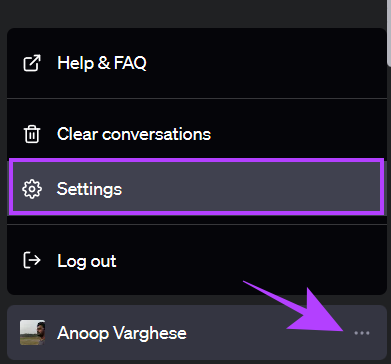Click the 'Log out' text label
Image resolution: width=391 pixels, height=364 pixels.
coord(87,261)
